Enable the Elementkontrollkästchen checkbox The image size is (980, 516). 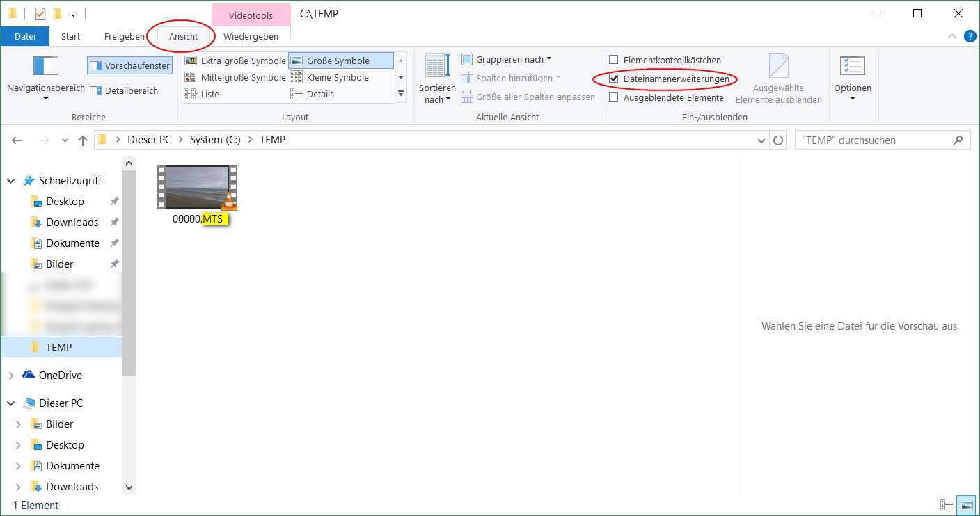pyautogui.click(x=614, y=61)
